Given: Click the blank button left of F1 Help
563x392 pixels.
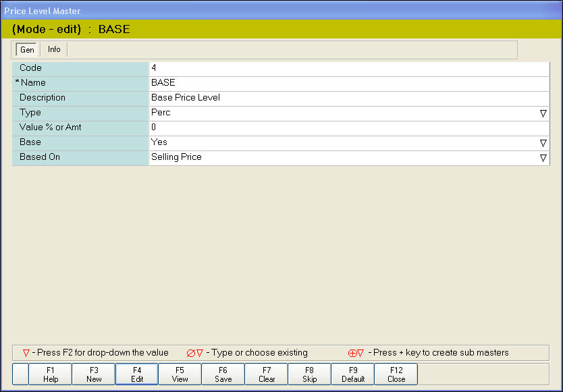Looking at the screenshot, I should coord(20,374).
